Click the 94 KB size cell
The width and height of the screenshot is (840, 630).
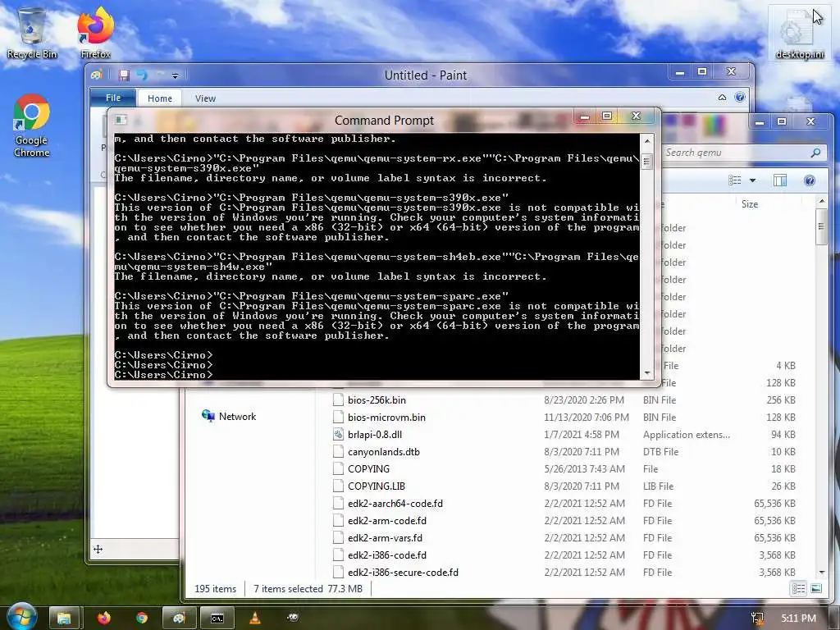click(783, 435)
